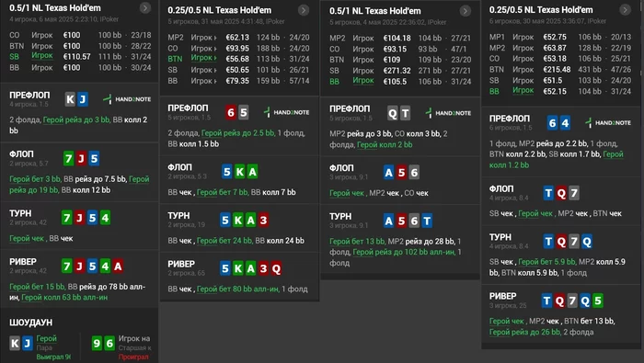
Task: Open the chevron button on the 6 мая 0.5/1 hand
Action: 145,7
